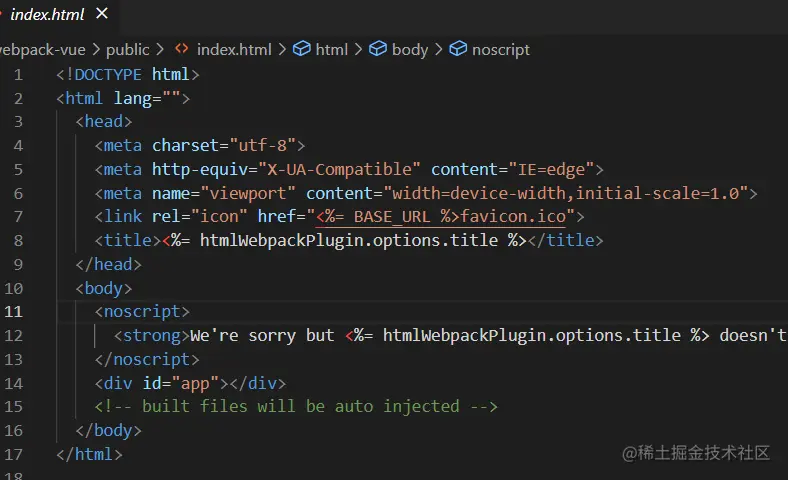Click the meta charset="utf-8" line
Viewport: 788px width, 480px height.
(x=200, y=145)
